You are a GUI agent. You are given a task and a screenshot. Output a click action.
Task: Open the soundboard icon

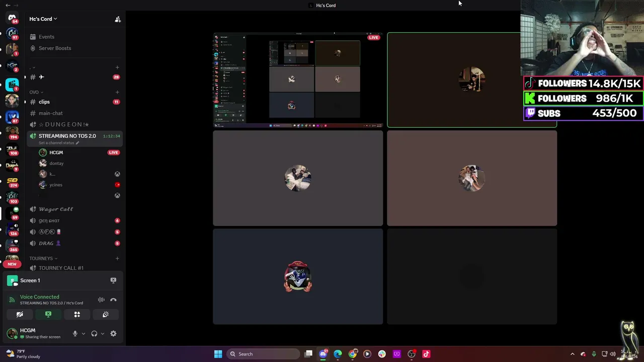106,314
